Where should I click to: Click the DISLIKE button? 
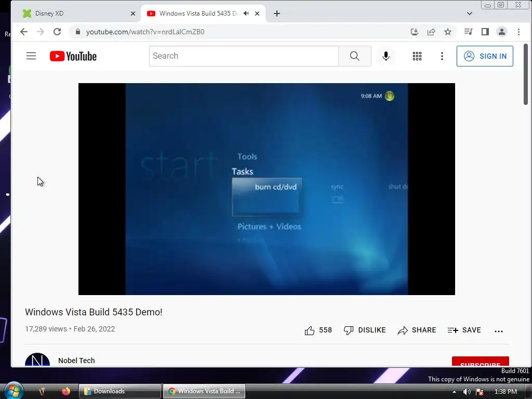(365, 330)
